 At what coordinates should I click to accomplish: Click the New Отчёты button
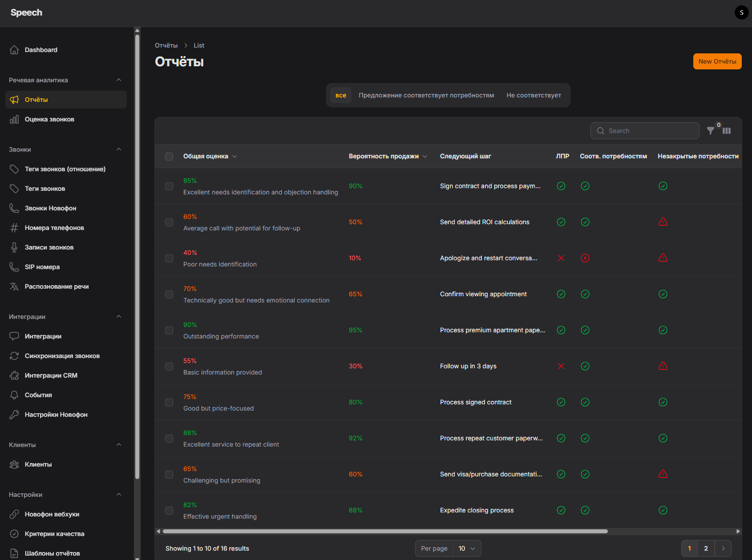click(717, 61)
